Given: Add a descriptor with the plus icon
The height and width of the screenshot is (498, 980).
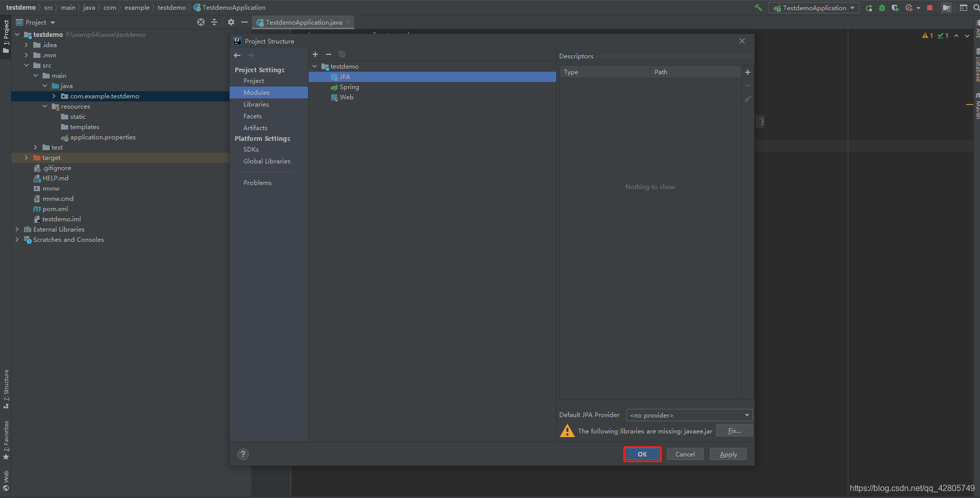Looking at the screenshot, I should pyautogui.click(x=748, y=72).
